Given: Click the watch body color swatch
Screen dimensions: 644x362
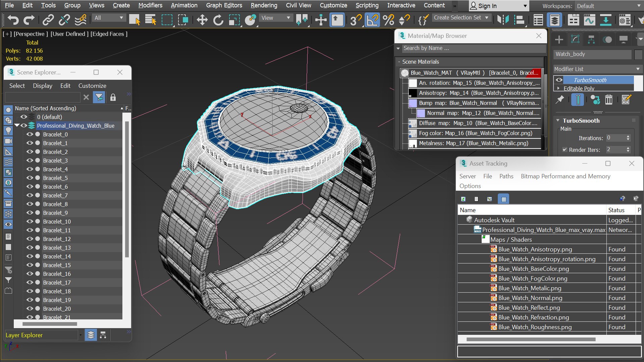Looking at the screenshot, I should (x=638, y=54).
